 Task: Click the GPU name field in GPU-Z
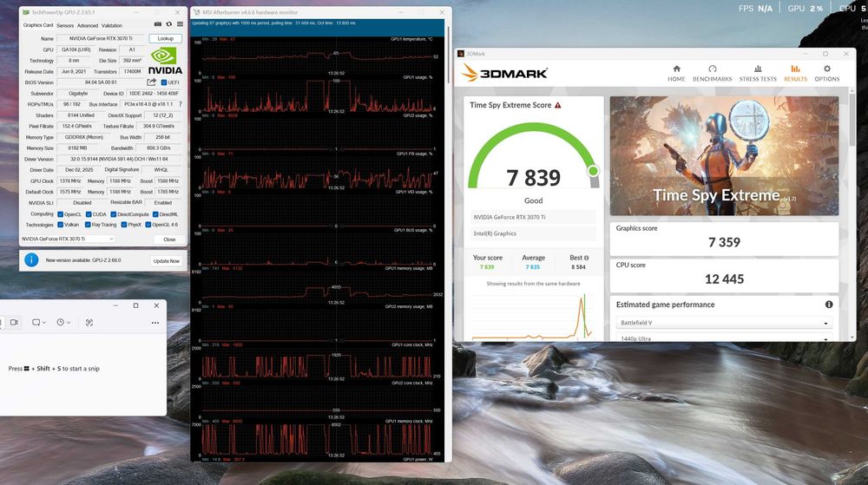102,39
